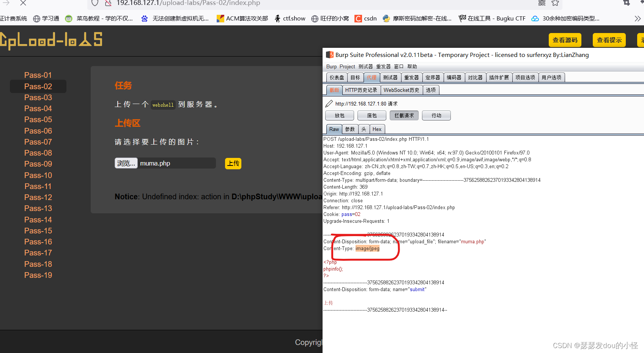The width and height of the screenshot is (644, 353).
Task: Open the ACM算法攻关部 bookmark
Action: [242, 19]
